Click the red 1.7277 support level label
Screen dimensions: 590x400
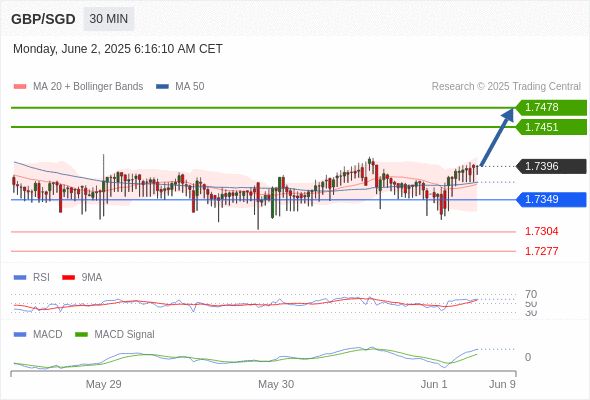[x=541, y=251]
